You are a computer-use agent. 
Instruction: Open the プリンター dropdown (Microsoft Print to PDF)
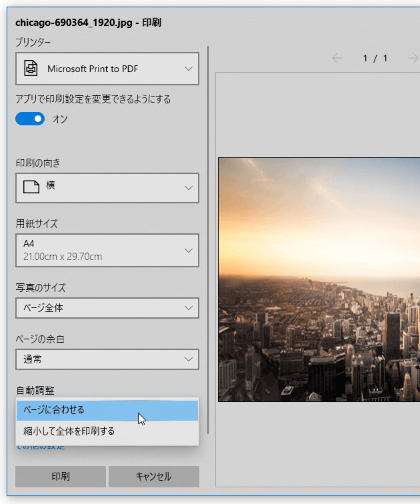coord(107,69)
